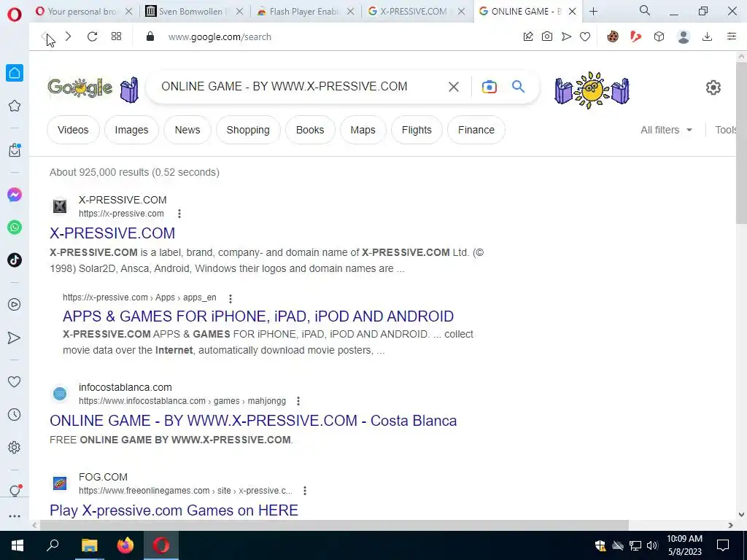Open Messenger in the Opera sidebar

click(15, 195)
